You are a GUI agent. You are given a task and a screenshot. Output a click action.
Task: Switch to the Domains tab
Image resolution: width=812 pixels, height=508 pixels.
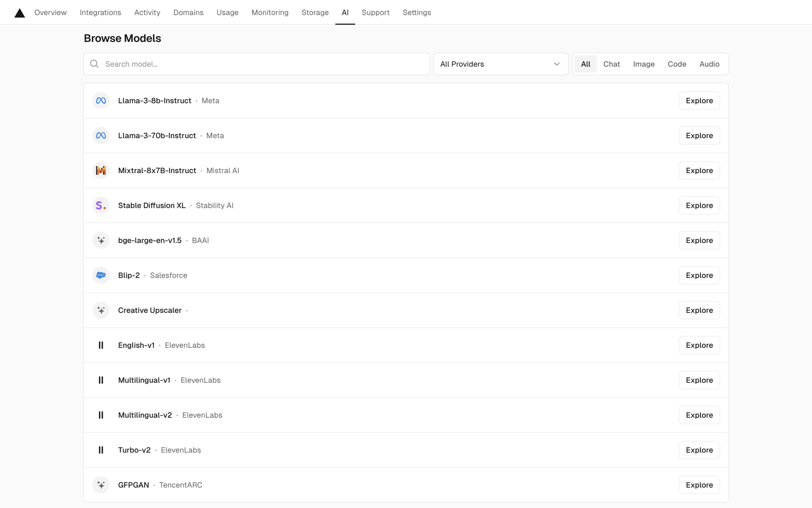click(x=188, y=13)
